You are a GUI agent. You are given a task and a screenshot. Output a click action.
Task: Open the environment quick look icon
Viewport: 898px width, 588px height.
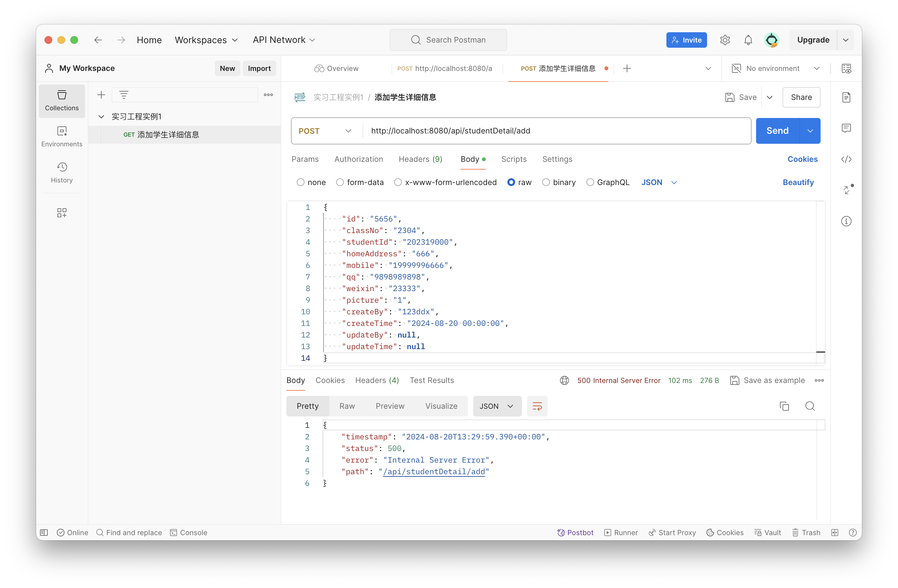pos(846,68)
